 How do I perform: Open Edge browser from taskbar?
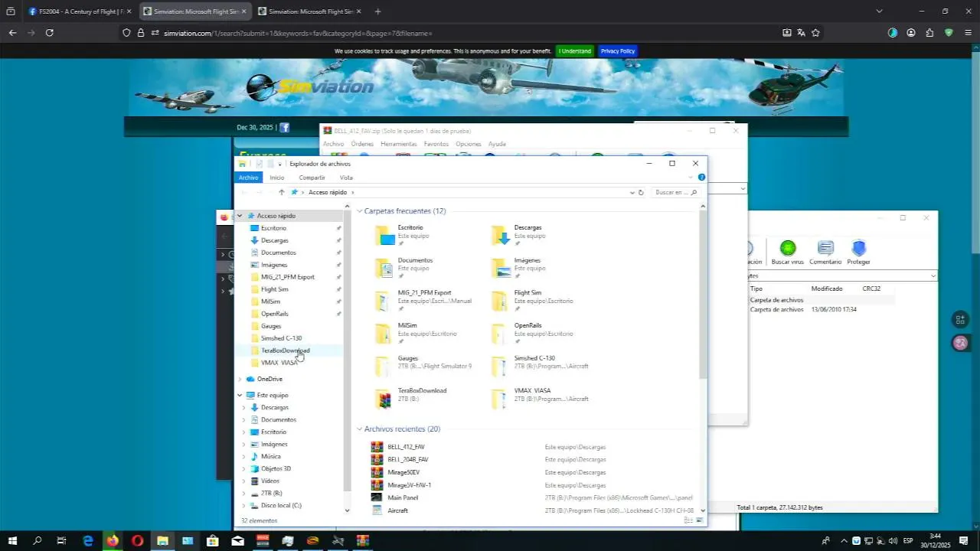[x=88, y=541]
